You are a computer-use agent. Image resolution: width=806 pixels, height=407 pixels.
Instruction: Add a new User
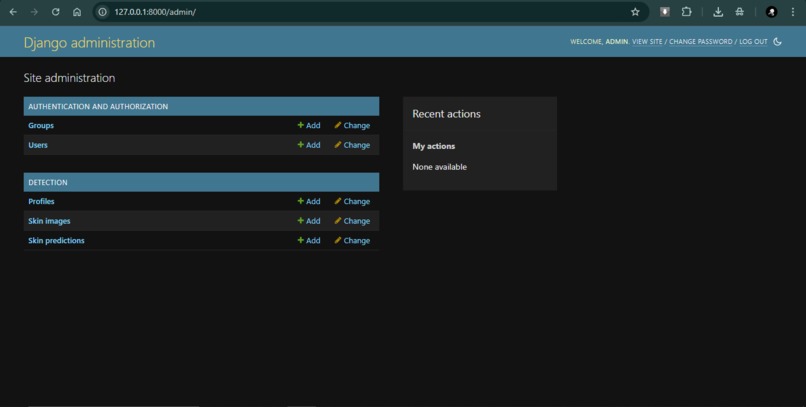[309, 145]
